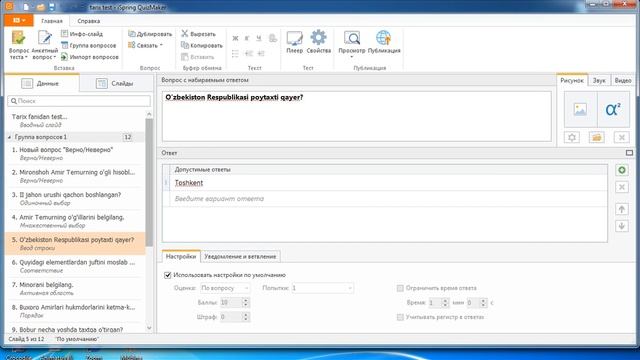Screen dimensions: 640x360
Task: Click the insert formula alpha icon
Action: (x=613, y=109)
